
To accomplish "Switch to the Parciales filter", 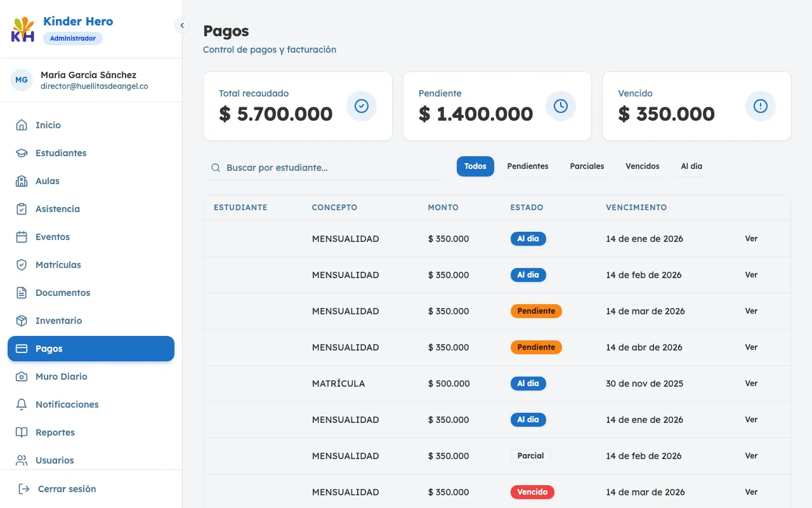I will tap(587, 166).
